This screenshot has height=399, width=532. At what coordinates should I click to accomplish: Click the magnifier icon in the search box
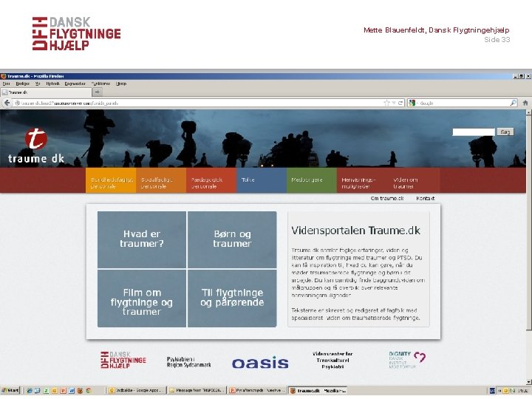[x=514, y=103]
